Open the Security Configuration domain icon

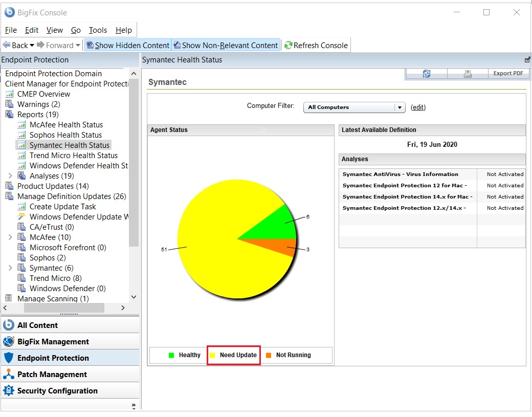(8, 391)
